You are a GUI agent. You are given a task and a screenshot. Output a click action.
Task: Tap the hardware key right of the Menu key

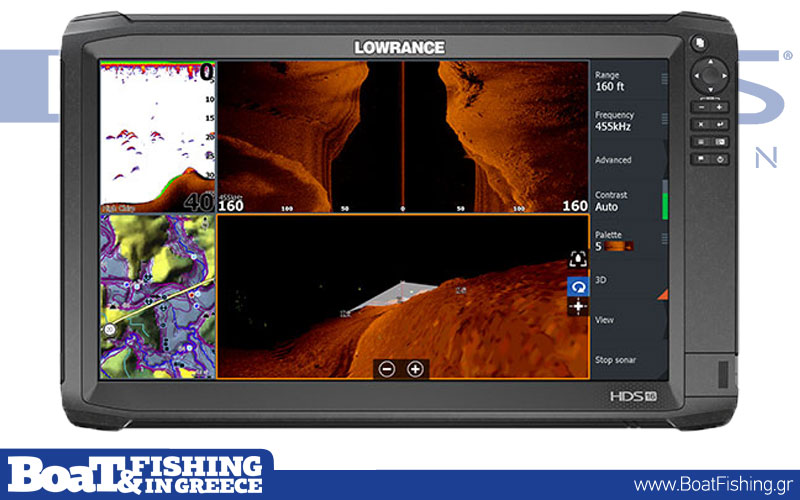tap(719, 142)
